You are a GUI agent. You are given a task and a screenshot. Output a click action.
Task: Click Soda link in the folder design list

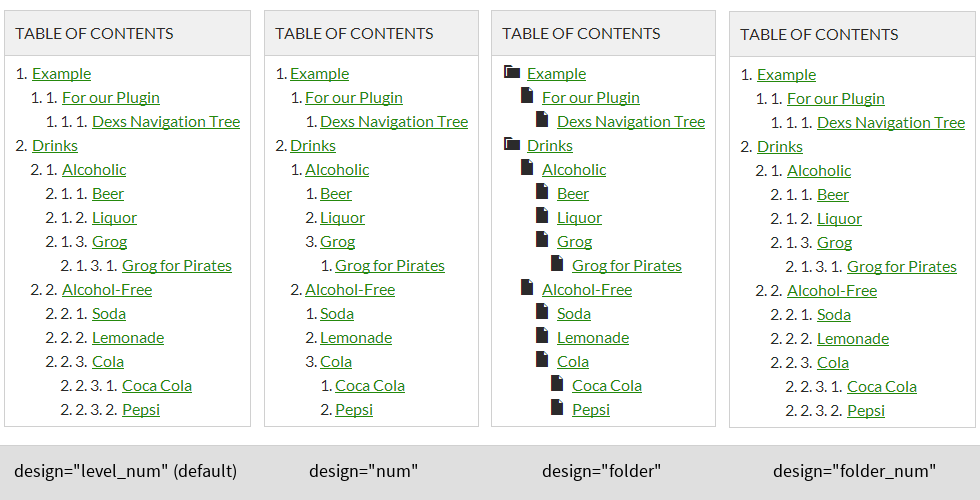point(574,314)
